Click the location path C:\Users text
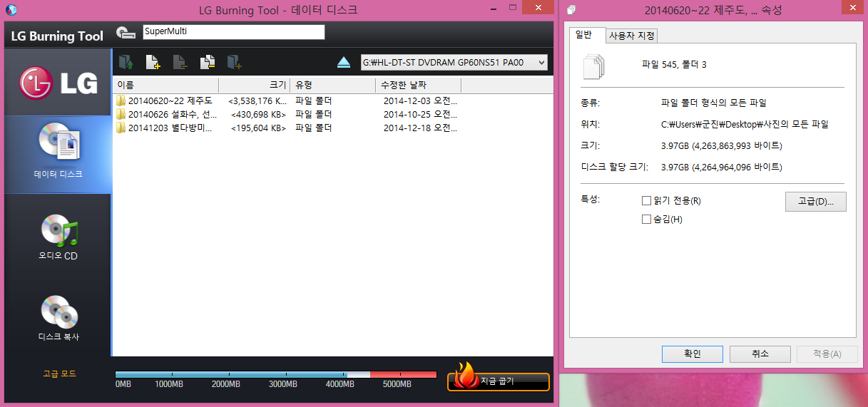The image size is (868, 407). (745, 124)
